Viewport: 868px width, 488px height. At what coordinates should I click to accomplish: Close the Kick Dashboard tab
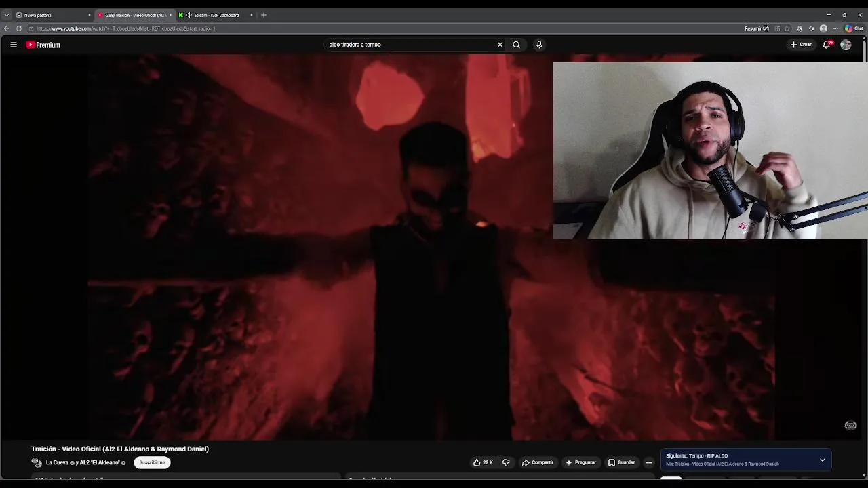coord(252,15)
